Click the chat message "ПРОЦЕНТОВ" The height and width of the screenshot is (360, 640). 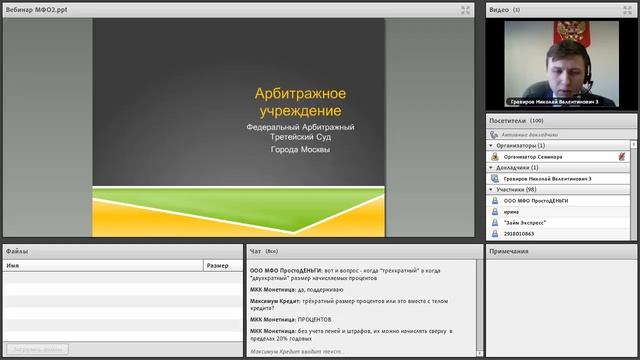click(x=291, y=320)
